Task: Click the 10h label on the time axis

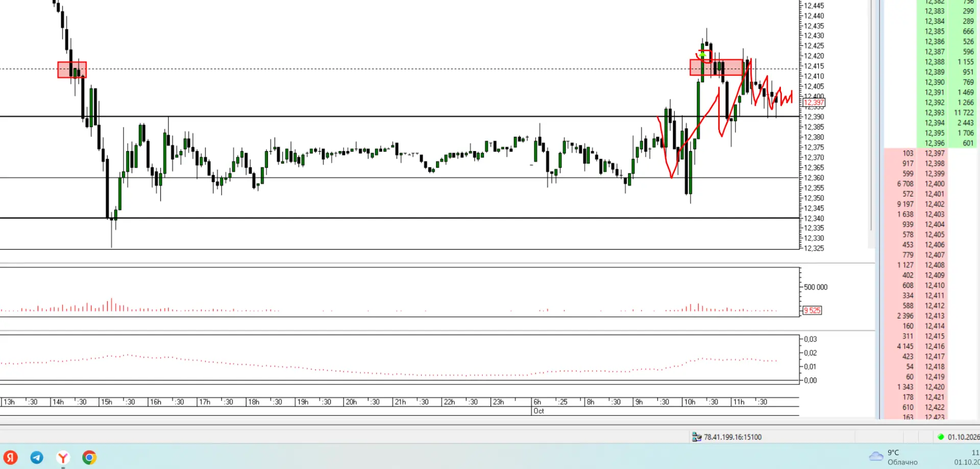Action: [x=690, y=402]
